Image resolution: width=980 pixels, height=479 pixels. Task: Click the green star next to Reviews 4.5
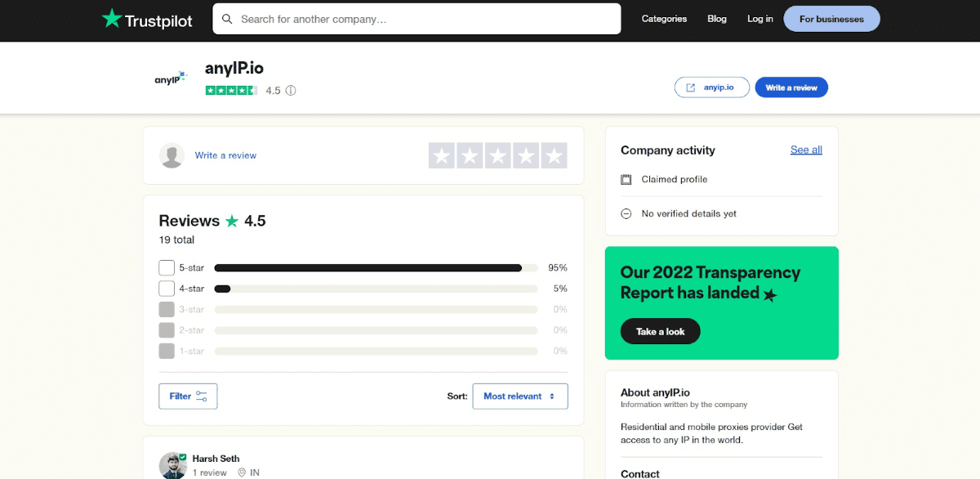coord(232,221)
